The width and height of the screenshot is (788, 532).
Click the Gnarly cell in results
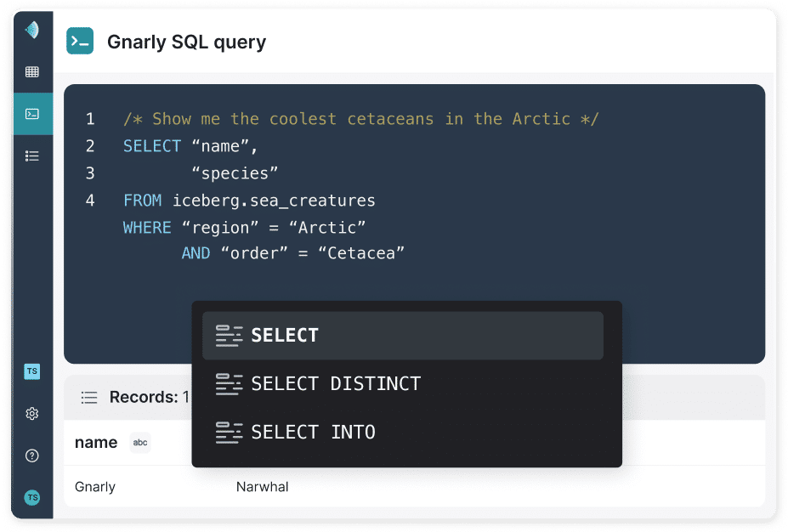[95, 487]
